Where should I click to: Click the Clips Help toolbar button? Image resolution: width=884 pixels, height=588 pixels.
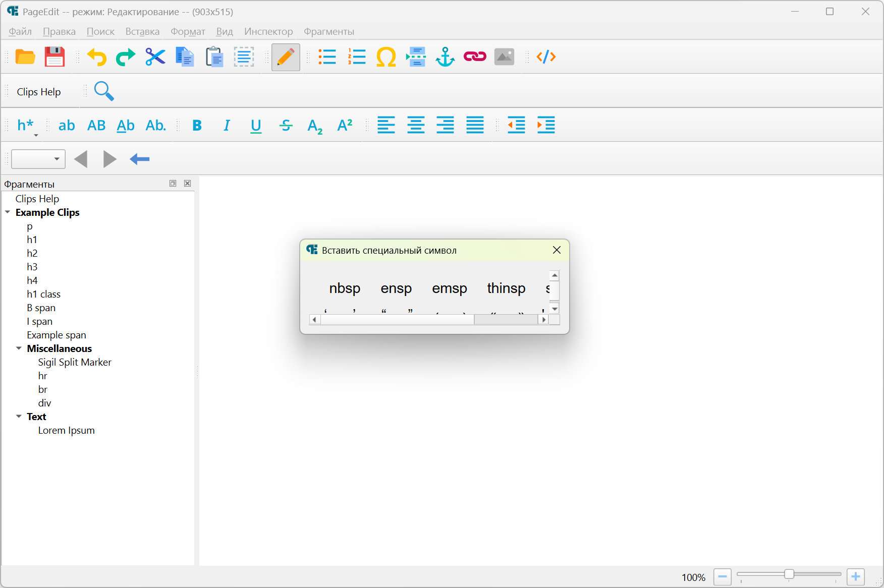(39, 92)
